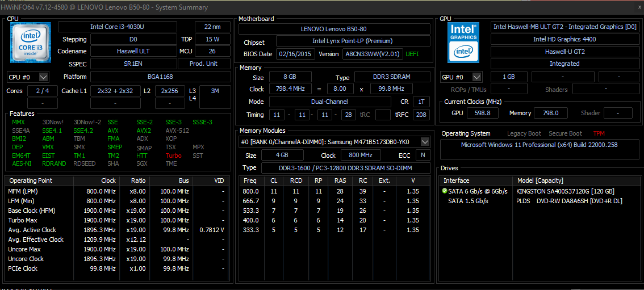Click the red Turbo feature label
This screenshot has width=644, height=290.
tap(173, 155)
